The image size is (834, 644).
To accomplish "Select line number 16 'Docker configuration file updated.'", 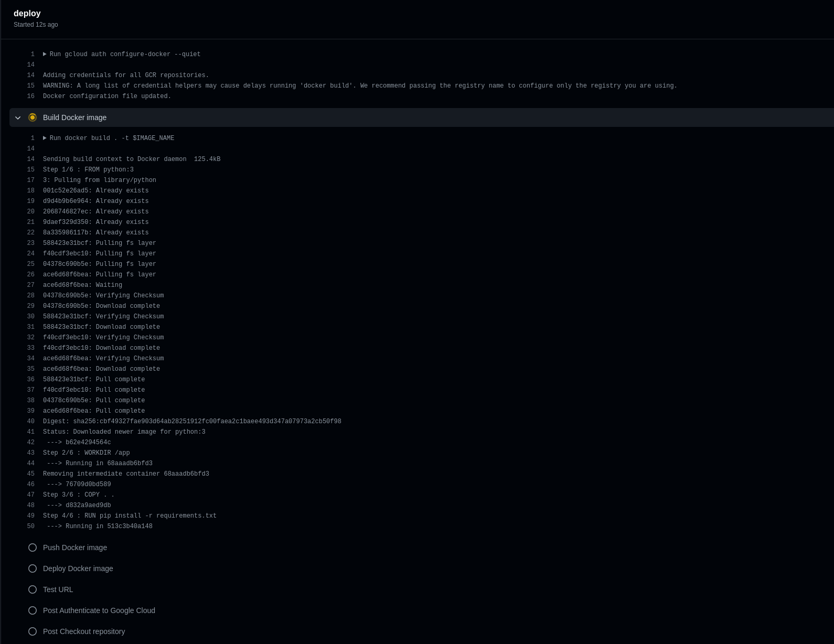I will 30,96.
